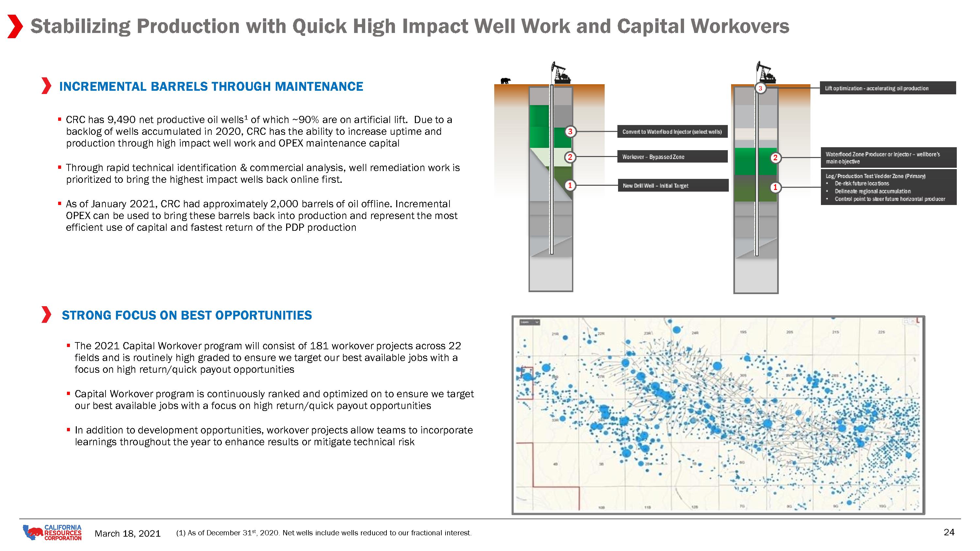Click the 21S grid label on the map
Image resolution: width=980 pixels, height=551 pixels.
click(835, 332)
